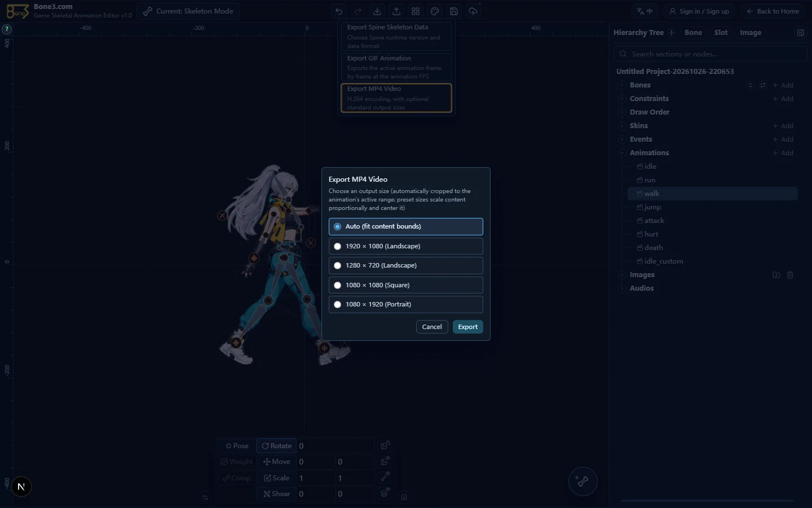Open the export upload-tray icon in top toolbar

click(396, 11)
